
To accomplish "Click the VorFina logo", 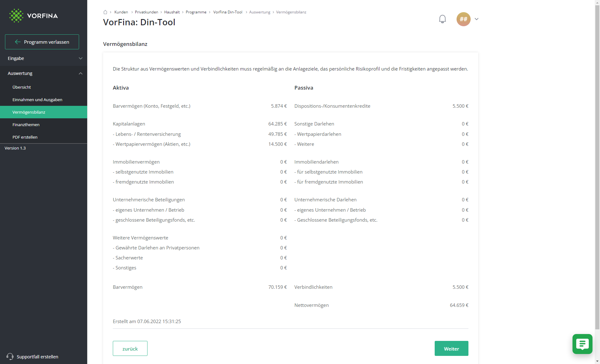I will tap(33, 16).
